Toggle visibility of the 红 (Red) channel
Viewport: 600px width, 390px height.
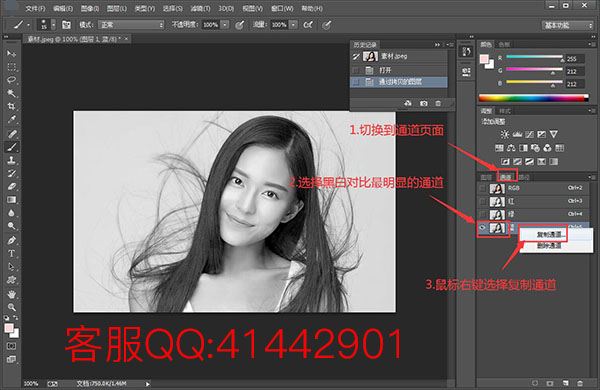(483, 201)
